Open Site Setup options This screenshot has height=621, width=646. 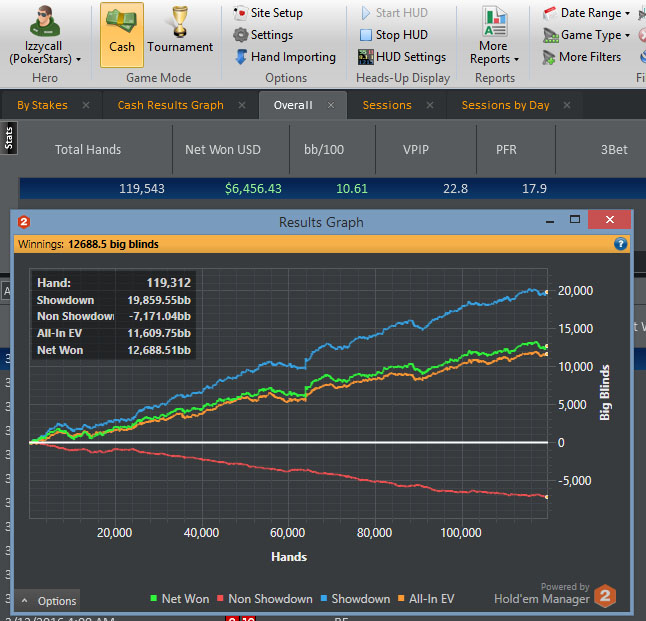tap(268, 13)
